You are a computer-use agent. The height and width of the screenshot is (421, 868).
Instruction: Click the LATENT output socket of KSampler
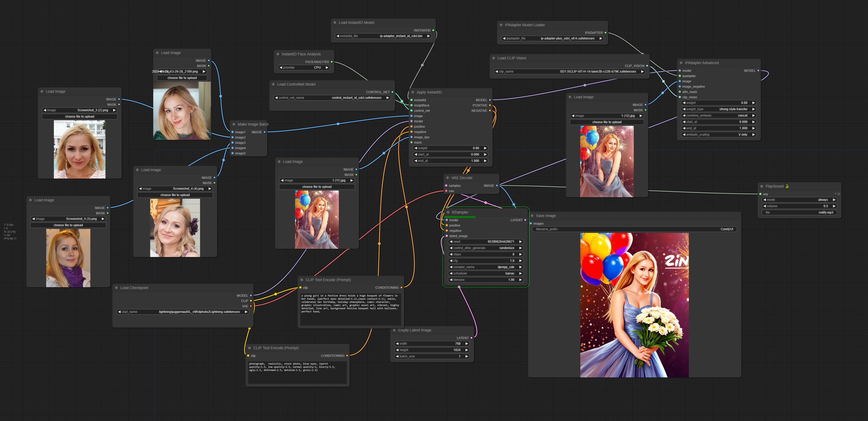click(525, 220)
